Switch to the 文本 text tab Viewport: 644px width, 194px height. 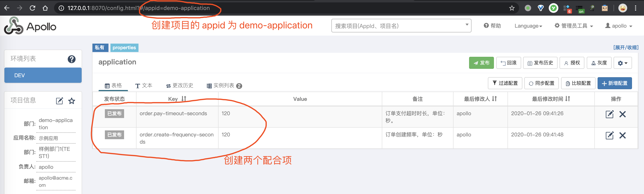144,86
